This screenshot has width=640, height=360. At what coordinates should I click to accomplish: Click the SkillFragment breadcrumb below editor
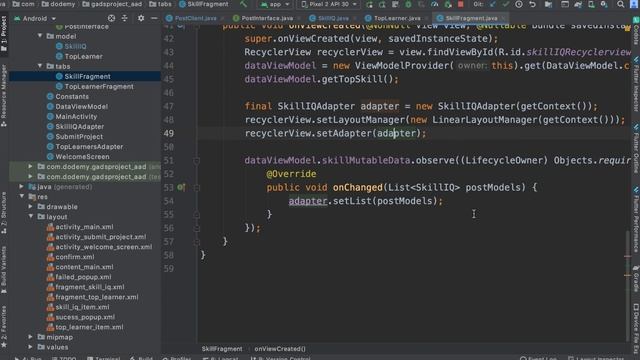[222, 349]
